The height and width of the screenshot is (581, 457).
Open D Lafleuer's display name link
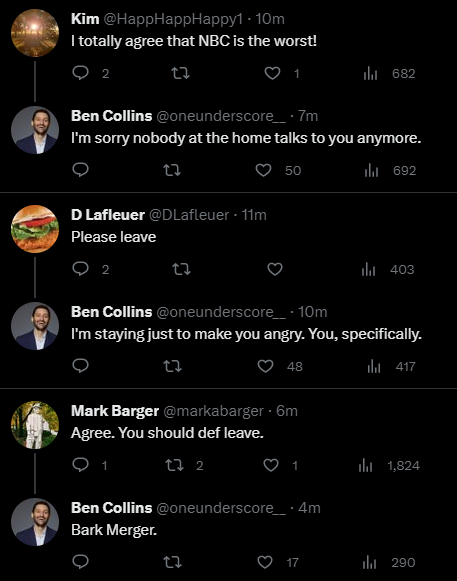tap(108, 215)
